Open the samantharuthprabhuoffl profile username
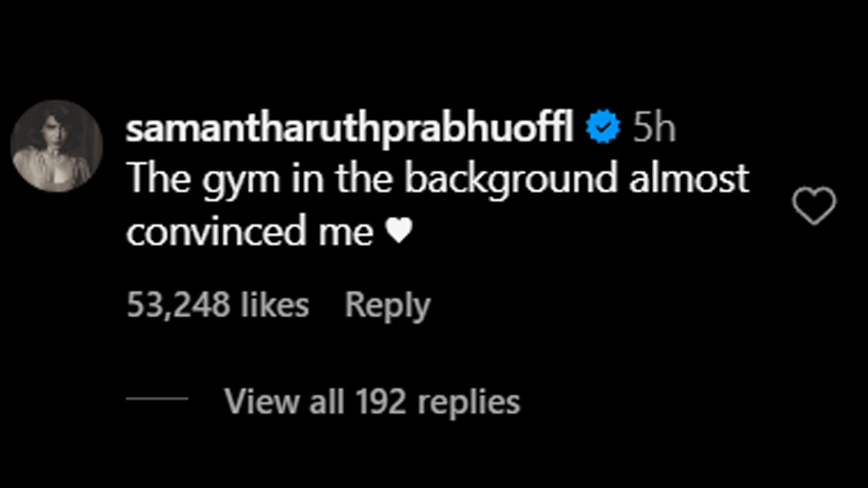The height and width of the screenshot is (488, 868). [350, 130]
